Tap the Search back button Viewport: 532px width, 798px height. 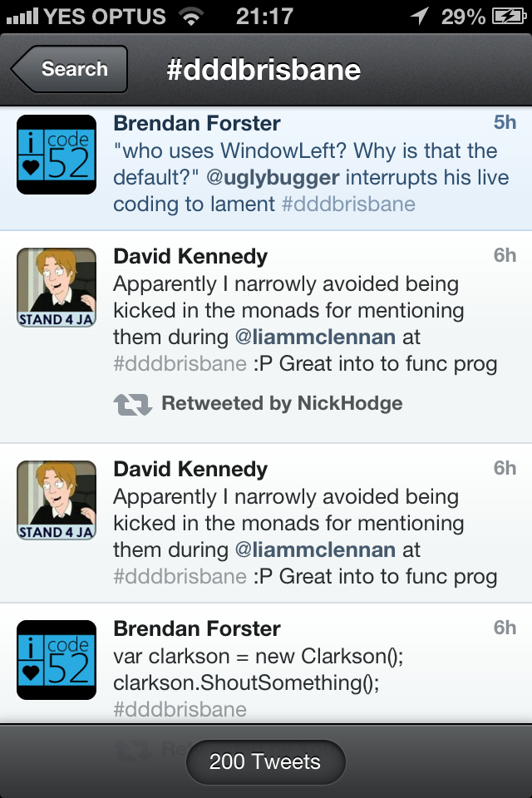click(69, 69)
